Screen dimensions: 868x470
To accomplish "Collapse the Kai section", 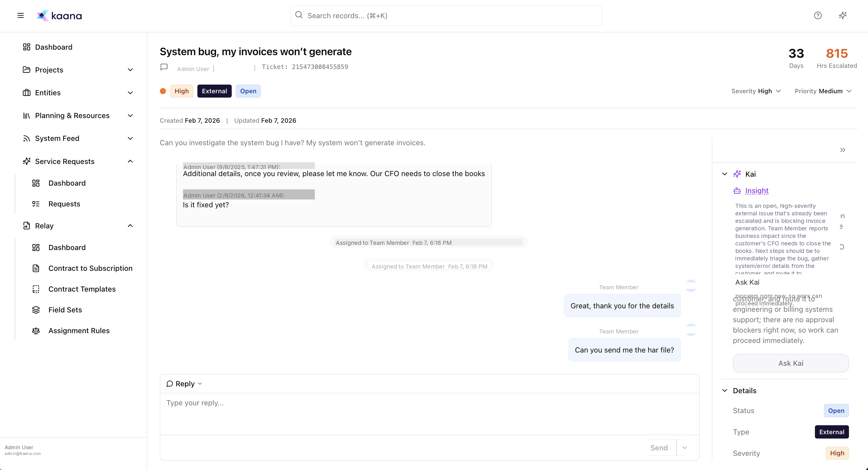I will pyautogui.click(x=725, y=174).
